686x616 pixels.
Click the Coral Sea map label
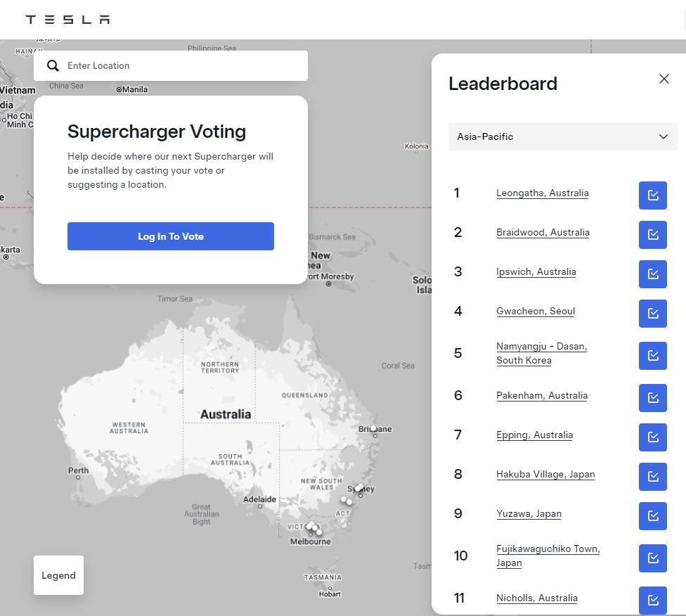point(398,366)
